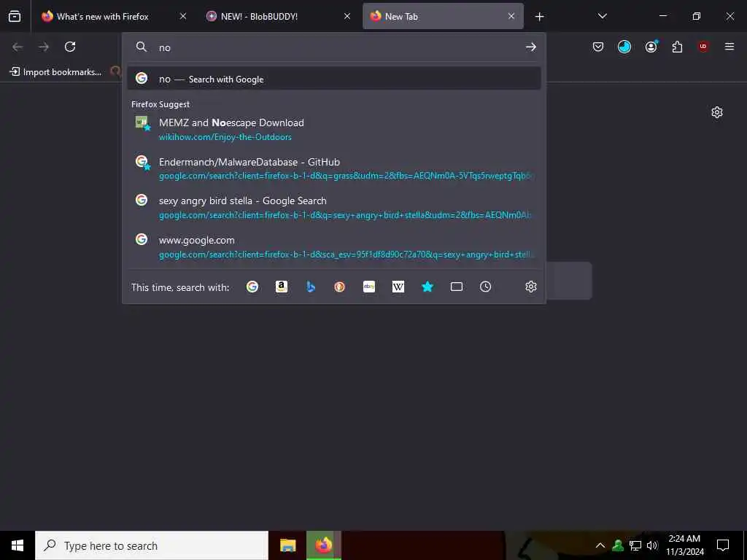Image resolution: width=747 pixels, height=560 pixels.
Task: Open a new tab with plus button
Action: pos(539,17)
